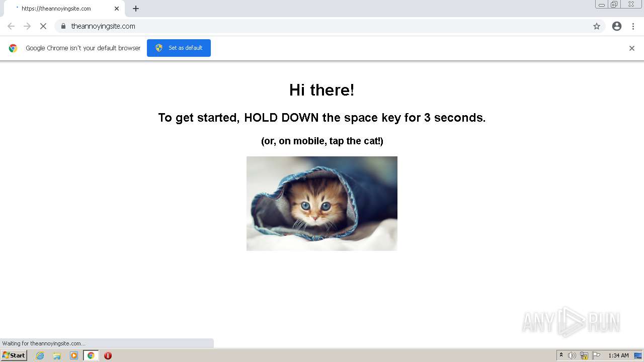Close the Chrome window
This screenshot has height=362, width=644.
(x=631, y=5)
